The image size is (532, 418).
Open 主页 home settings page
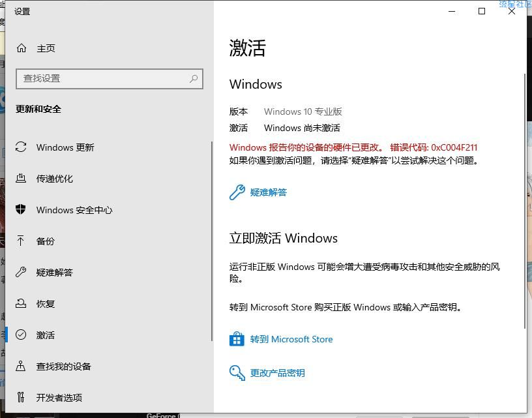tap(46, 48)
